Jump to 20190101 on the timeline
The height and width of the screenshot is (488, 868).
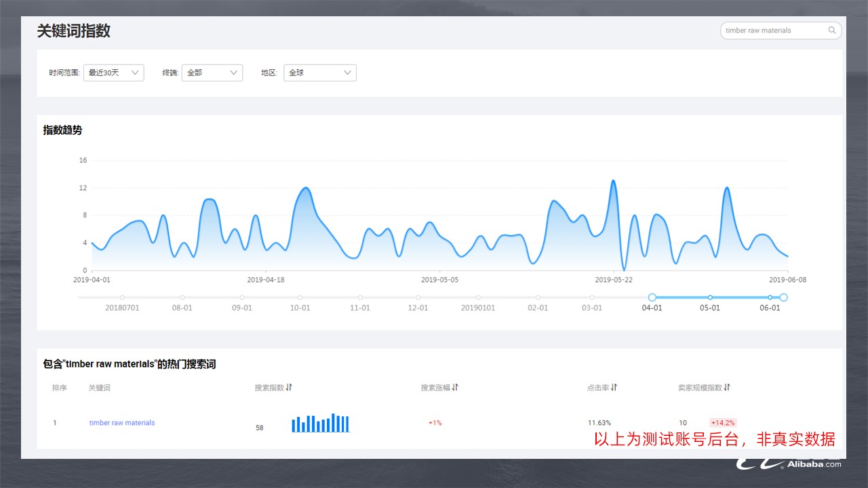[478, 298]
